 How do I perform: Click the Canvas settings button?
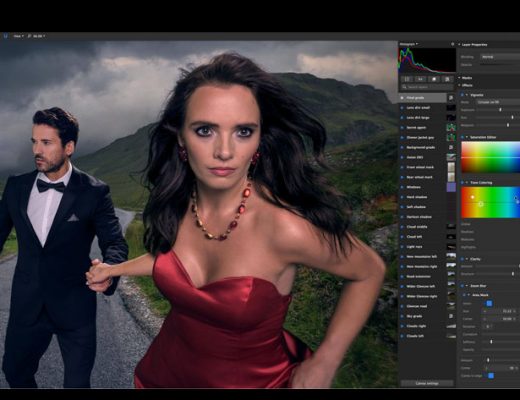(x=427, y=384)
